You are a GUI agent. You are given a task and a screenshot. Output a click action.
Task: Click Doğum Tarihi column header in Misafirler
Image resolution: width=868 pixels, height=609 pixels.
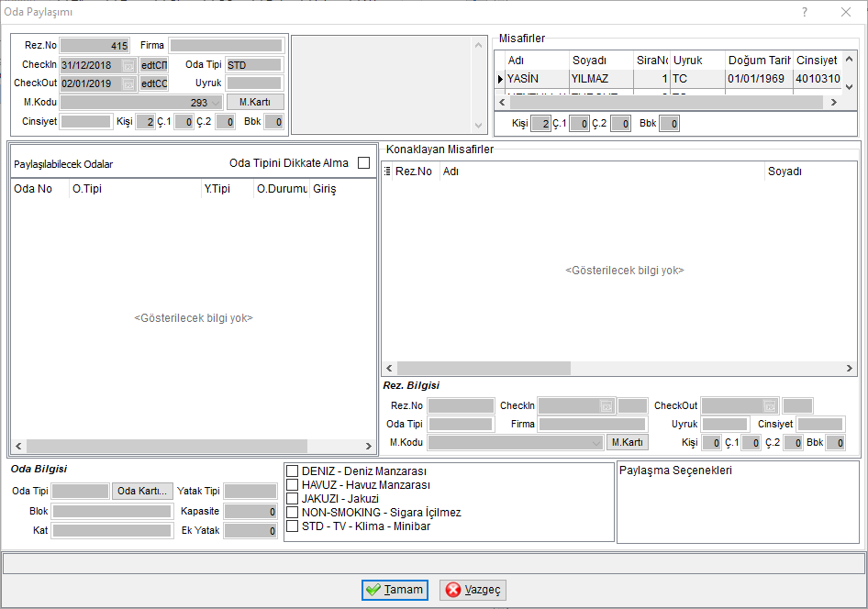coord(759,61)
